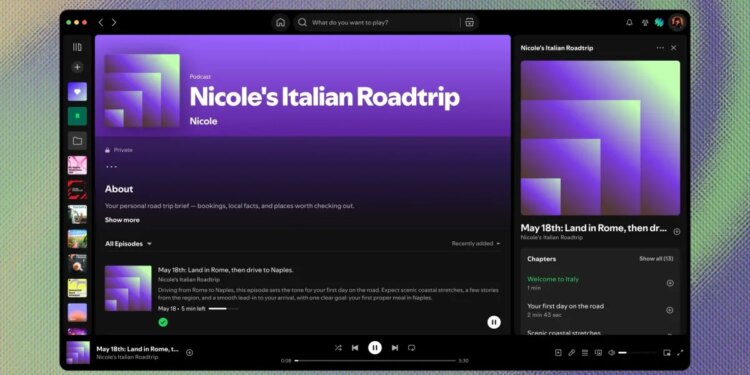The height and width of the screenshot is (375, 750).
Task: Open the folder item in sidebar
Action: tap(77, 141)
